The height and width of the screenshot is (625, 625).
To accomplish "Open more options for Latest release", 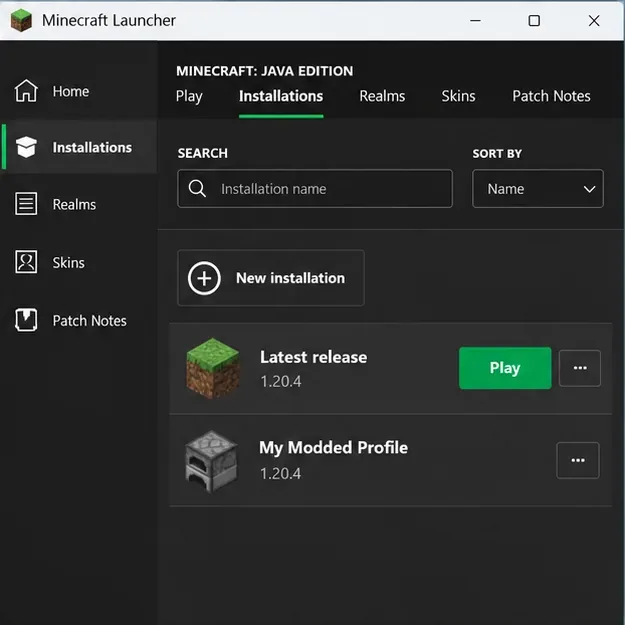I will click(x=580, y=368).
